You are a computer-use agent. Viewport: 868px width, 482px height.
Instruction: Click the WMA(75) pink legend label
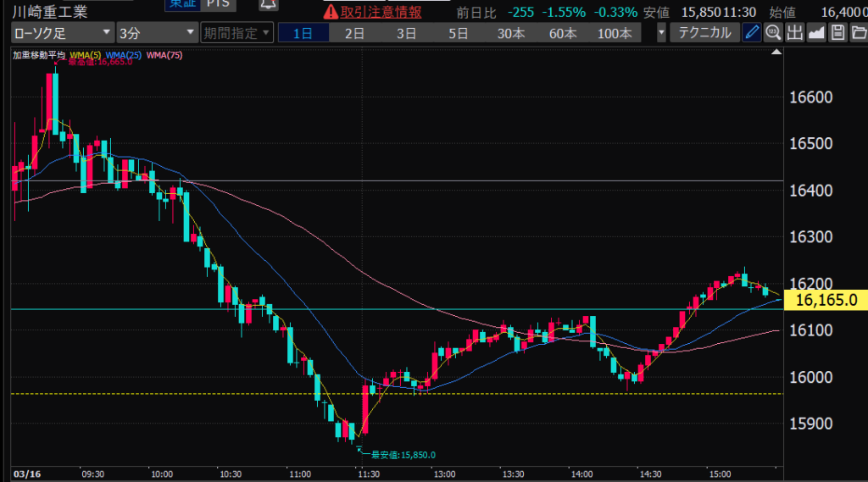coord(164,55)
